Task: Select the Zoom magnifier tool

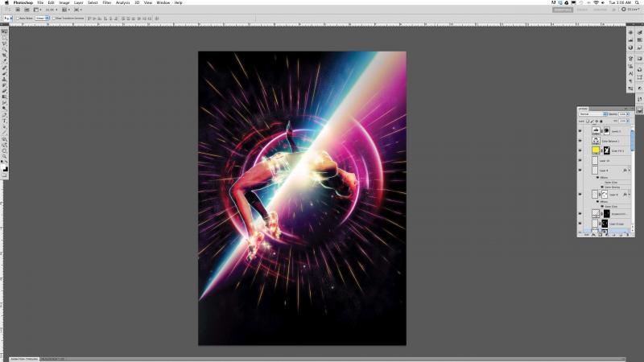Action: click(x=4, y=155)
